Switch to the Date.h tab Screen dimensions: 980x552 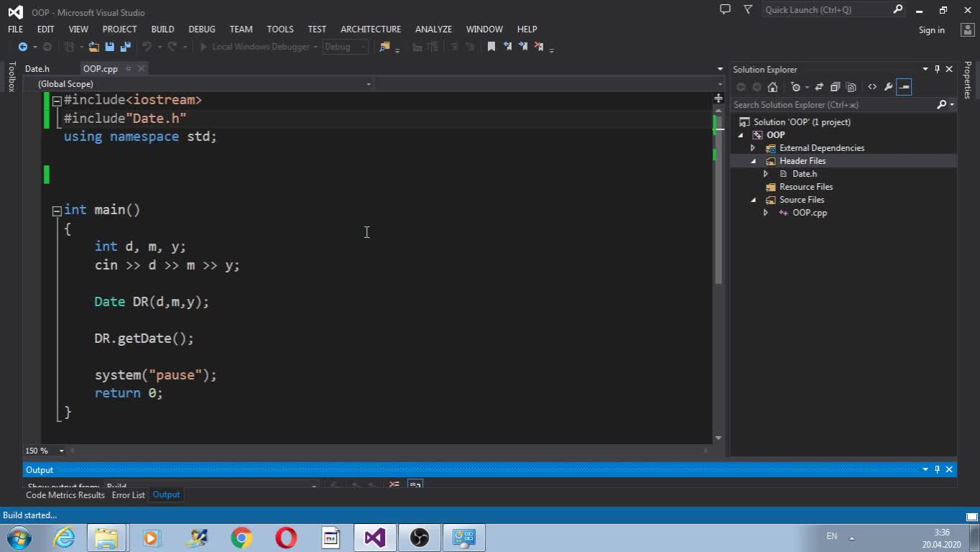point(37,69)
